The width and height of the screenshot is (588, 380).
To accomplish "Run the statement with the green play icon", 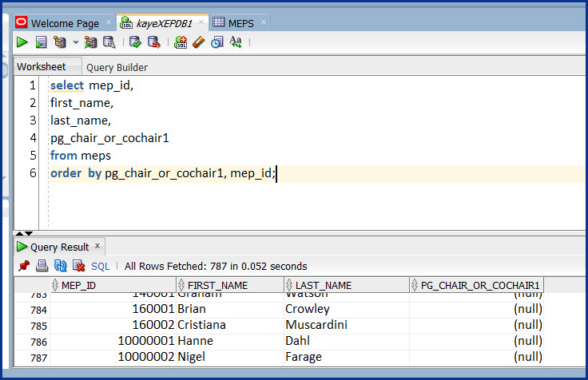I will pyautogui.click(x=22, y=42).
